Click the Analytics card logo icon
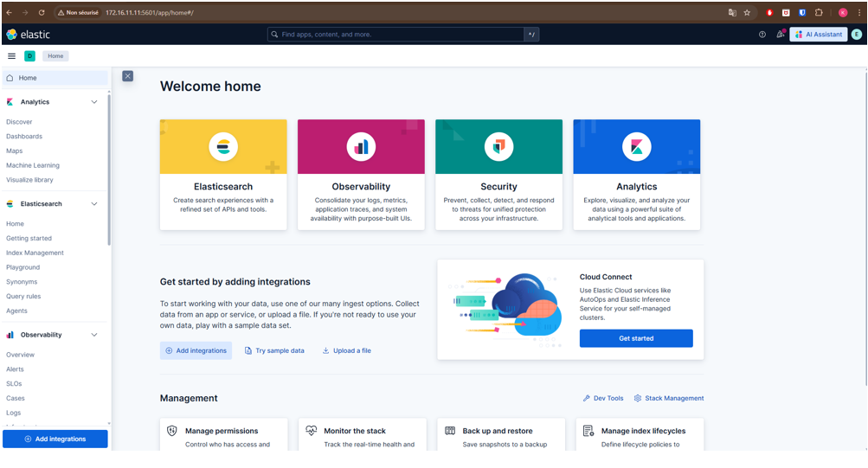Viewport: 868px width, 468px height. coord(637,146)
